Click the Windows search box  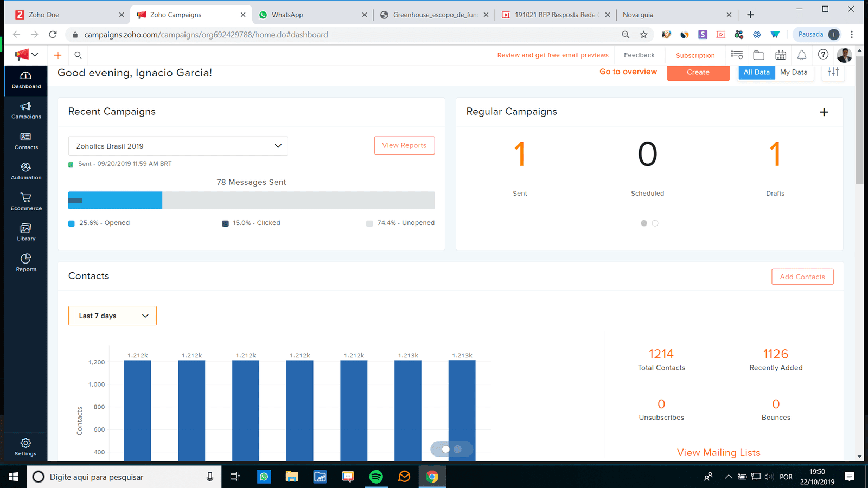124,477
